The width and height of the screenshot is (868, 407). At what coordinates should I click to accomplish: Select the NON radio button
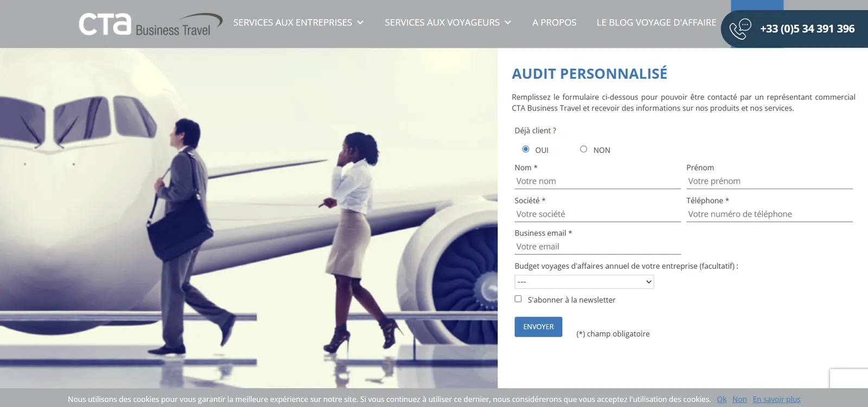583,149
